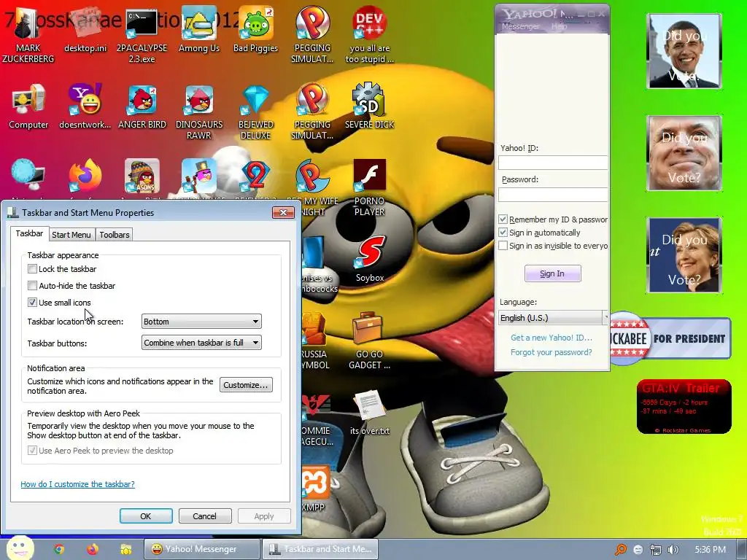Click the Huckabee For President gadget

671,338
